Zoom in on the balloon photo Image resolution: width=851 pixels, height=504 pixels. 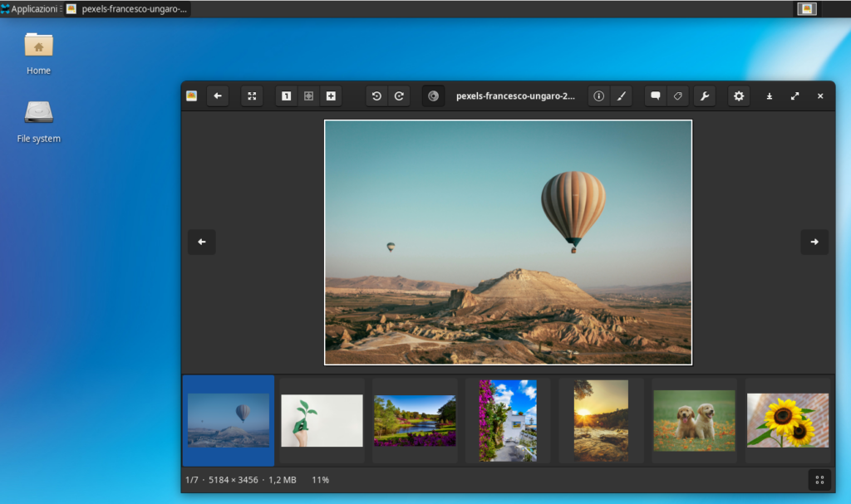tap(330, 95)
